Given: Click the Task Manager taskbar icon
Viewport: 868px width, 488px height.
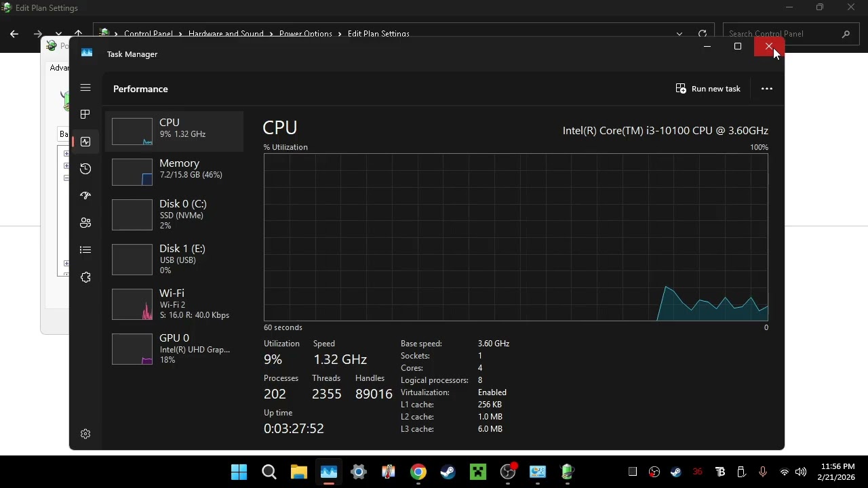Looking at the screenshot, I should (x=329, y=472).
